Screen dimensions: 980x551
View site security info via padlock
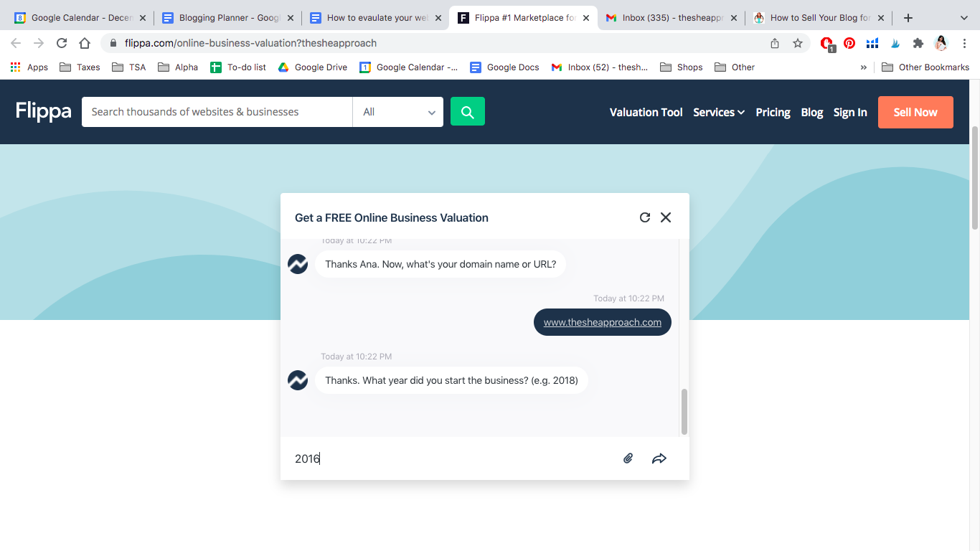pos(113,43)
